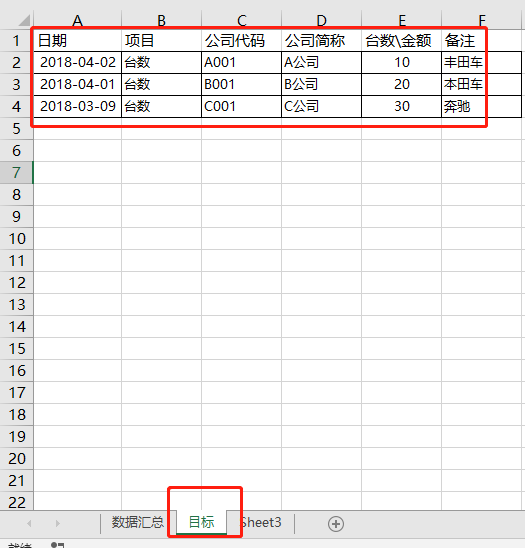Select column A header
This screenshot has width=525, height=548.
click(x=78, y=21)
